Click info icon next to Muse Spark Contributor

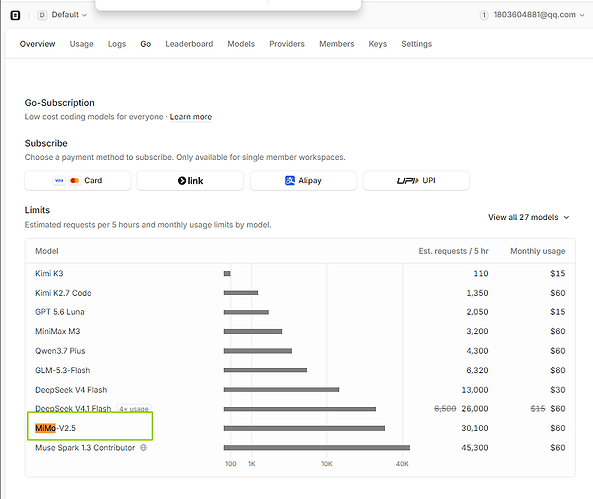143,448
